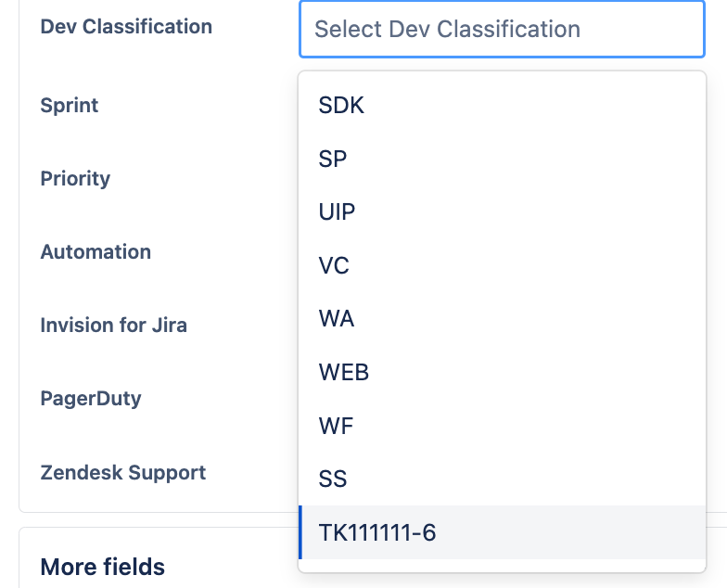
Task: Select SS from the list
Action: [x=503, y=479]
